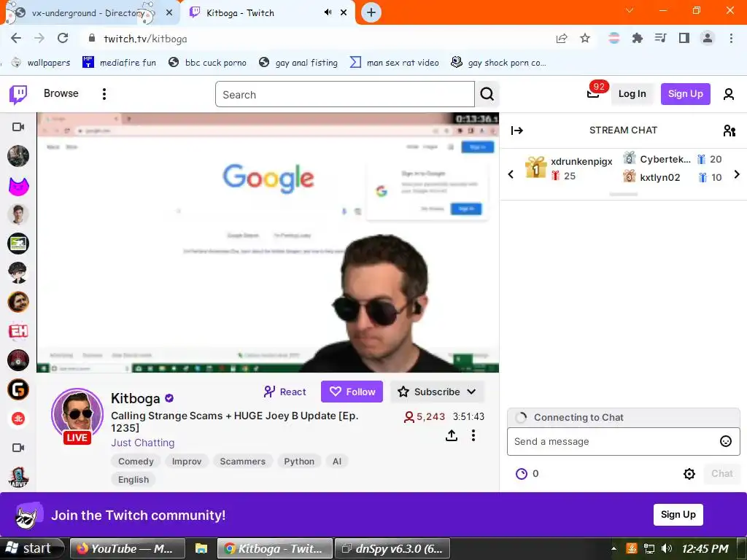Click gifter kxtlyn02 in leaderboard

pyautogui.click(x=659, y=178)
